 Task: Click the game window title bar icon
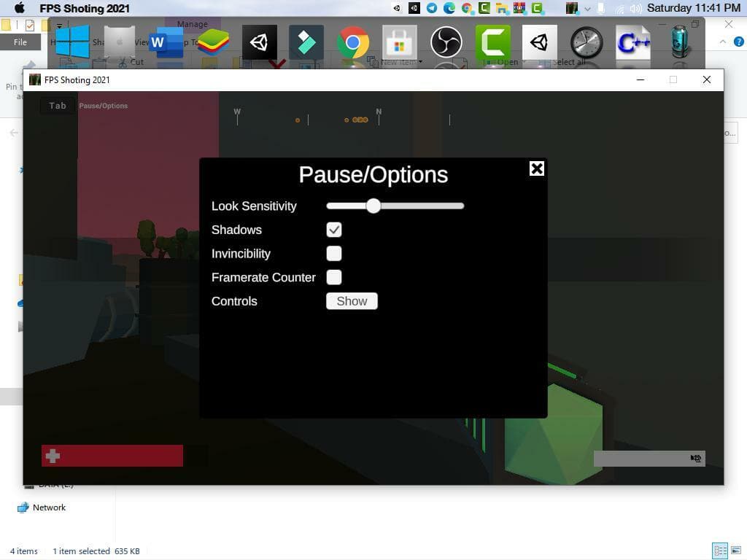point(35,79)
